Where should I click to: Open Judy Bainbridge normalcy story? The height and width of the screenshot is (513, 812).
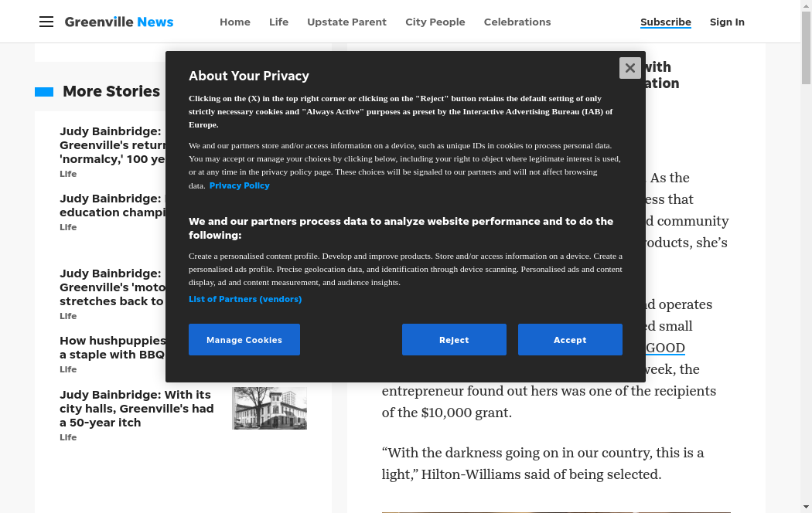pyautogui.click(x=111, y=145)
